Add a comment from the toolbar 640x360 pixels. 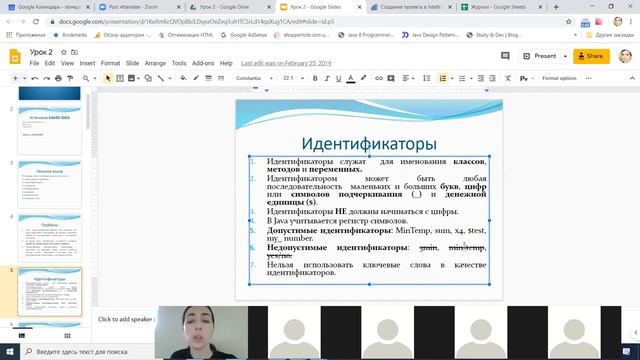pyautogui.click(x=391, y=78)
